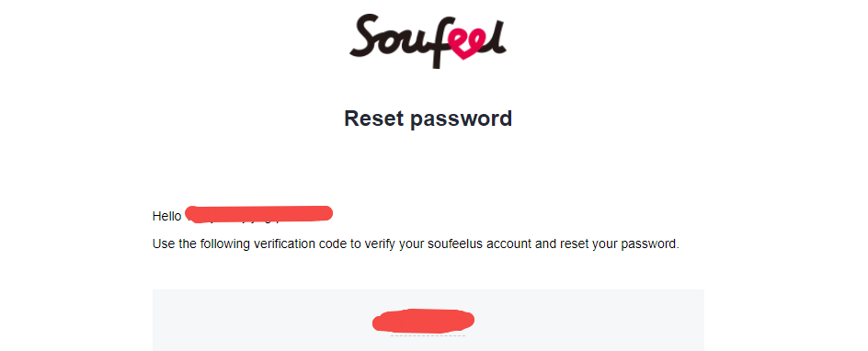Click the dashed underline beneath the code

tap(428, 335)
